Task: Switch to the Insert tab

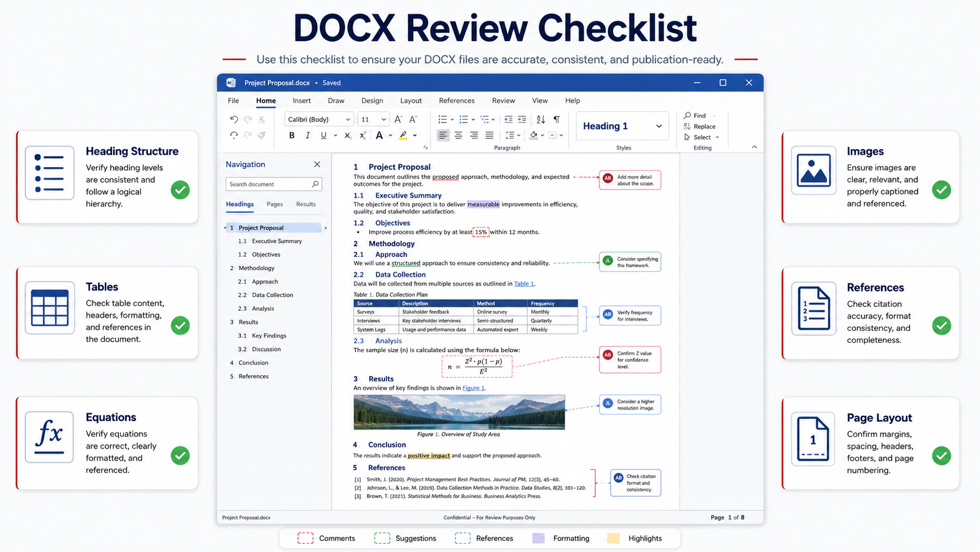Action: pos(302,100)
